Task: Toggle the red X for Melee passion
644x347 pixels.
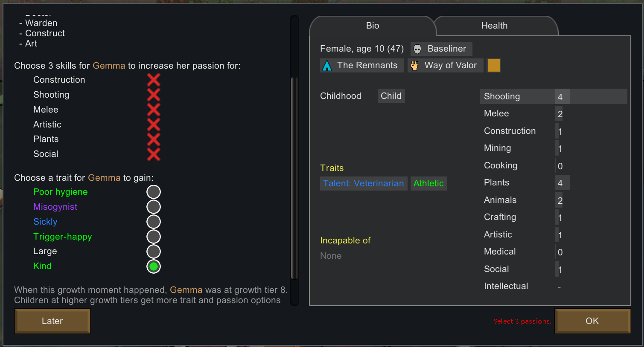Action: (x=154, y=110)
